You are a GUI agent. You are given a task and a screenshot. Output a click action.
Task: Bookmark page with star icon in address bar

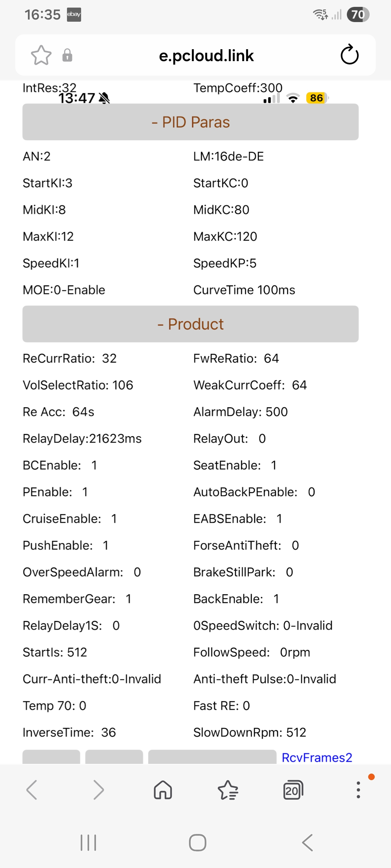coord(41,55)
